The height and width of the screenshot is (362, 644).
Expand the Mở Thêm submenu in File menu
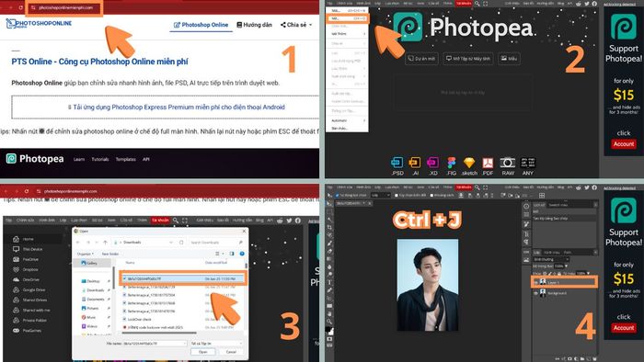tap(348, 34)
